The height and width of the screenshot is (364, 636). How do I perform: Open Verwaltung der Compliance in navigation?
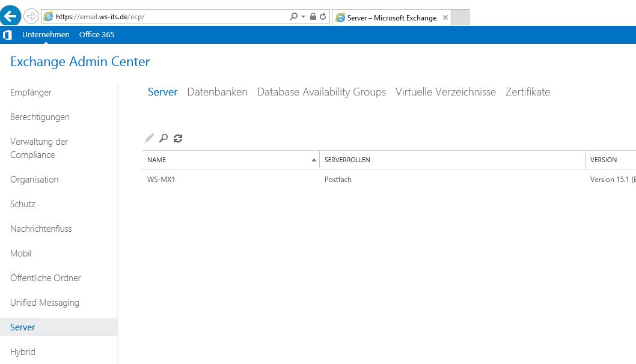click(x=39, y=148)
